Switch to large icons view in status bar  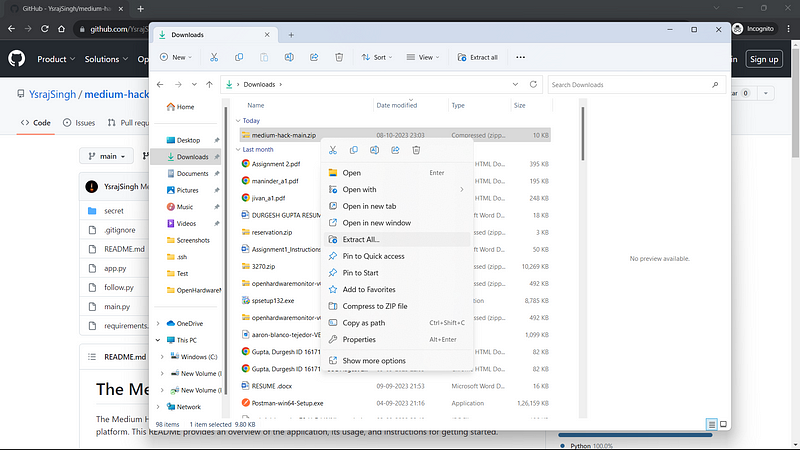[x=723, y=424]
